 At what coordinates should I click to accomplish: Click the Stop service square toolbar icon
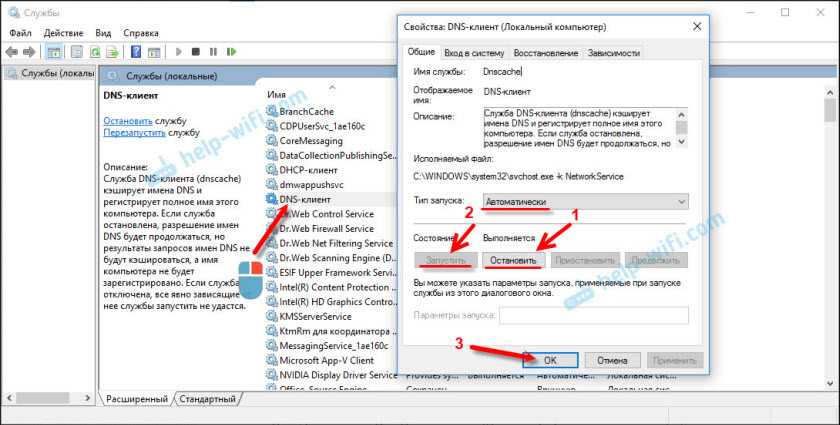coord(195,51)
